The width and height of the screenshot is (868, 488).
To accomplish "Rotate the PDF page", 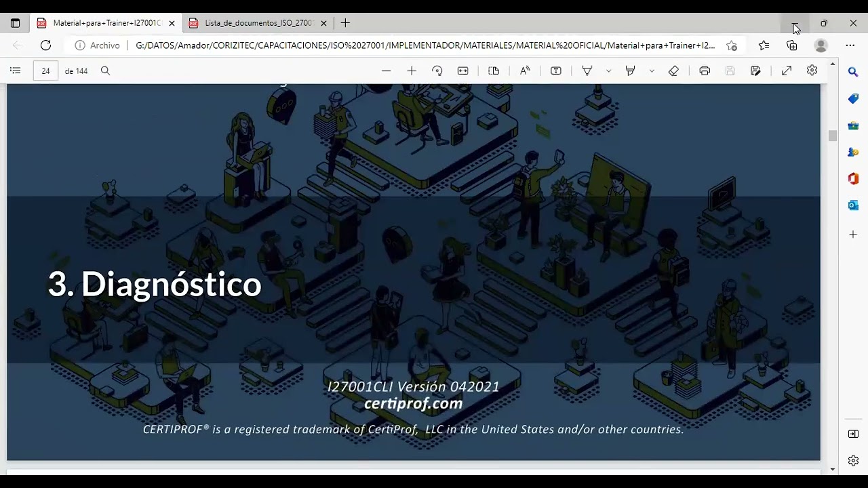I will 437,70.
